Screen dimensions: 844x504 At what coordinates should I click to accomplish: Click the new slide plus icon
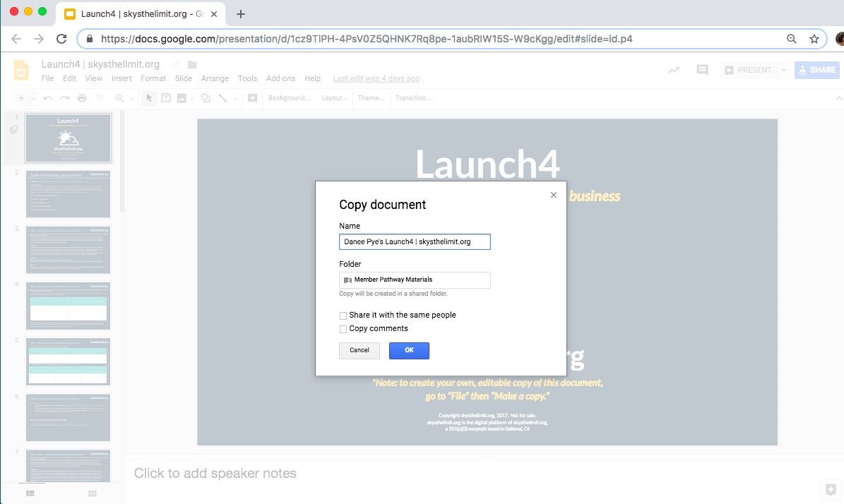[21, 98]
